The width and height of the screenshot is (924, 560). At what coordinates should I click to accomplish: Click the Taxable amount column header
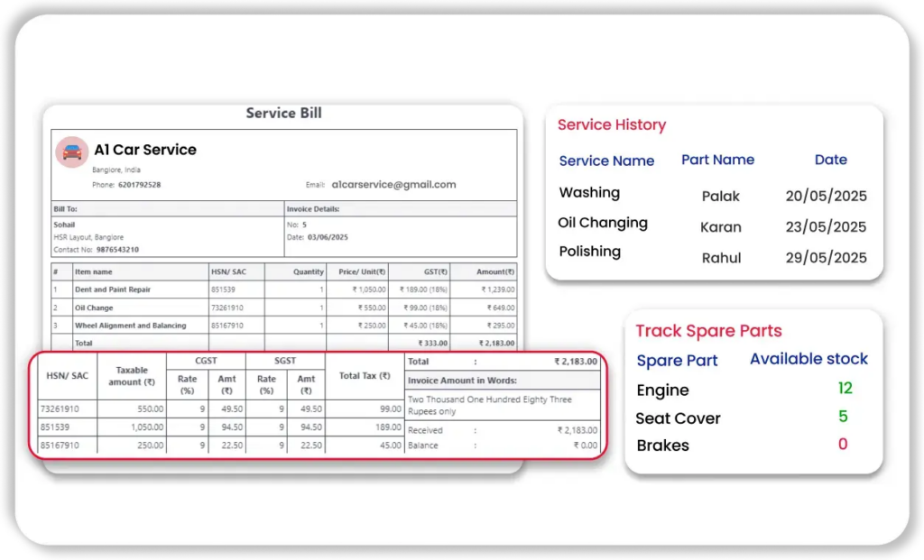pos(132,376)
